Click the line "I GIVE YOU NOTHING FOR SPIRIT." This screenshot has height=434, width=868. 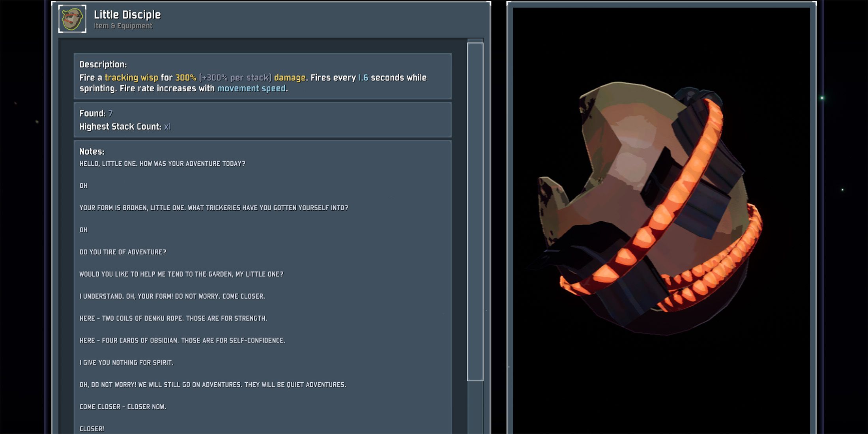tap(126, 363)
